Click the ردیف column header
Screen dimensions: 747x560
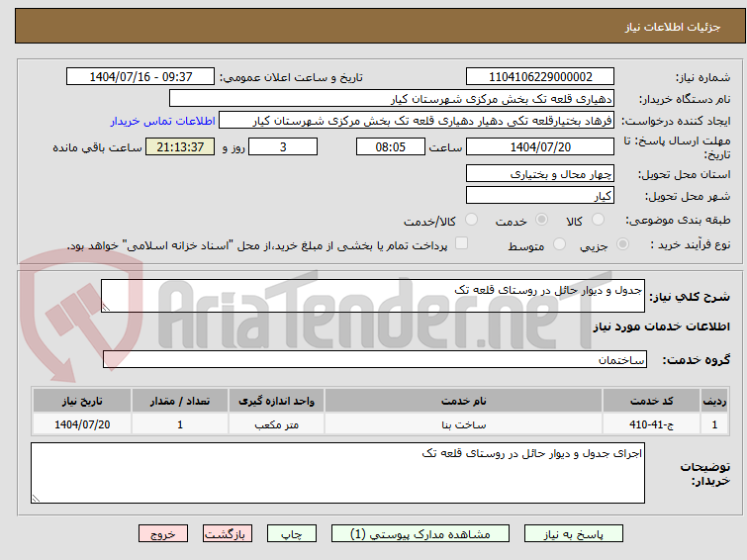pyautogui.click(x=714, y=401)
